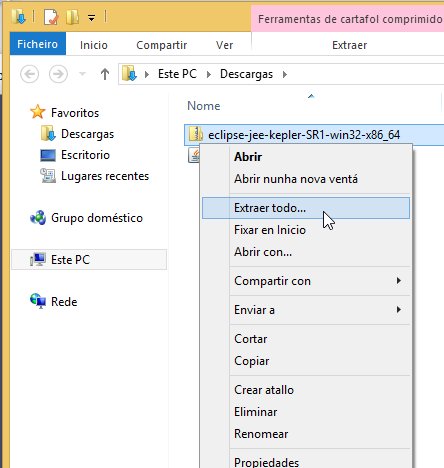
Task: Open the recent locations dropdown arrow
Action: (x=82, y=74)
